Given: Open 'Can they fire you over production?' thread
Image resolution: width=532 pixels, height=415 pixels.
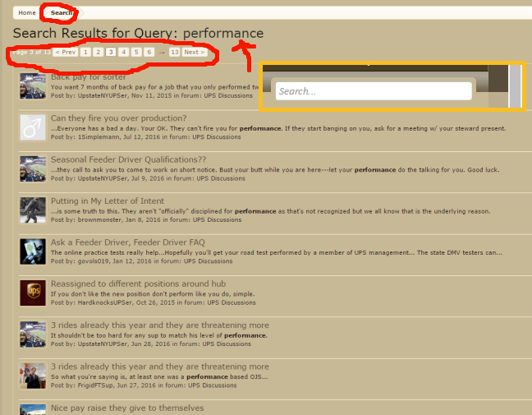Looking at the screenshot, I should (x=118, y=118).
